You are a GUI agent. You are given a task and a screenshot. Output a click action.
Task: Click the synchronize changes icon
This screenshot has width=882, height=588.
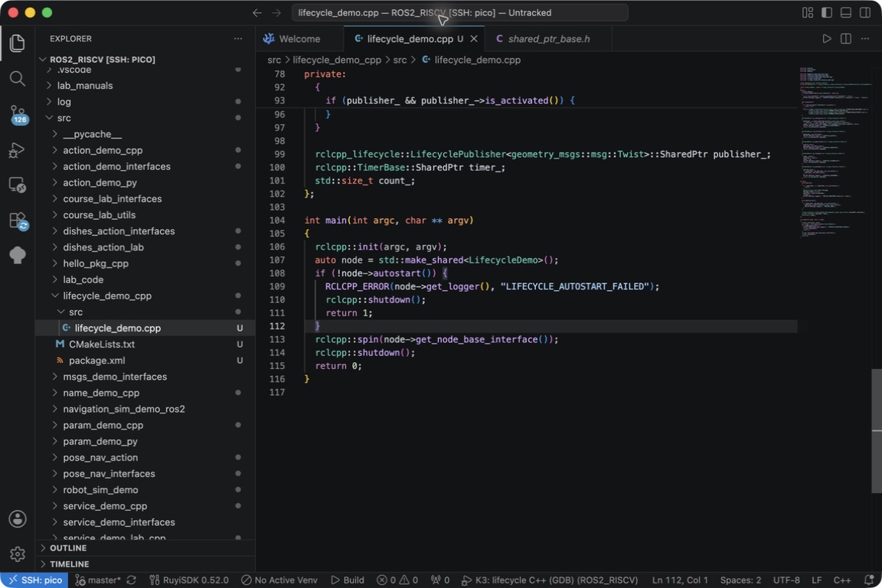[132, 580]
